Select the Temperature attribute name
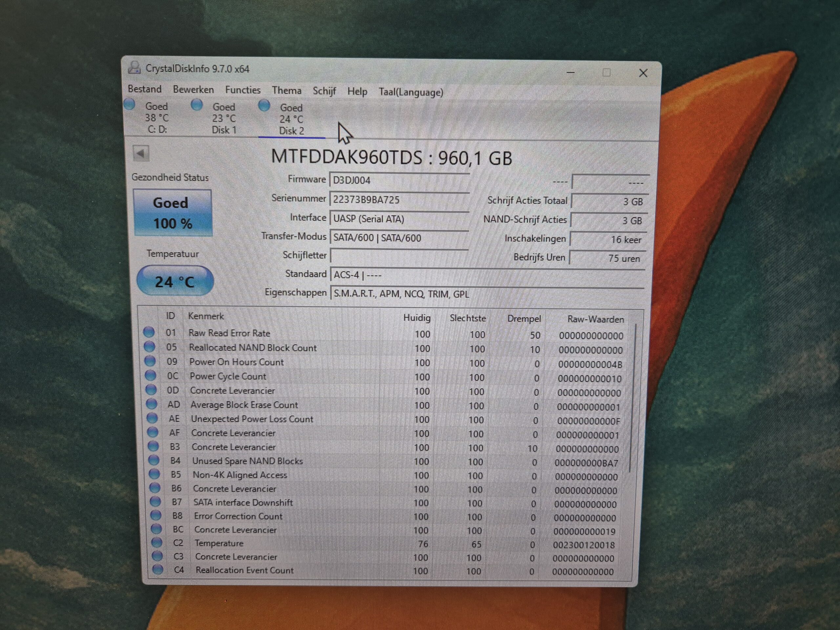 click(219, 543)
